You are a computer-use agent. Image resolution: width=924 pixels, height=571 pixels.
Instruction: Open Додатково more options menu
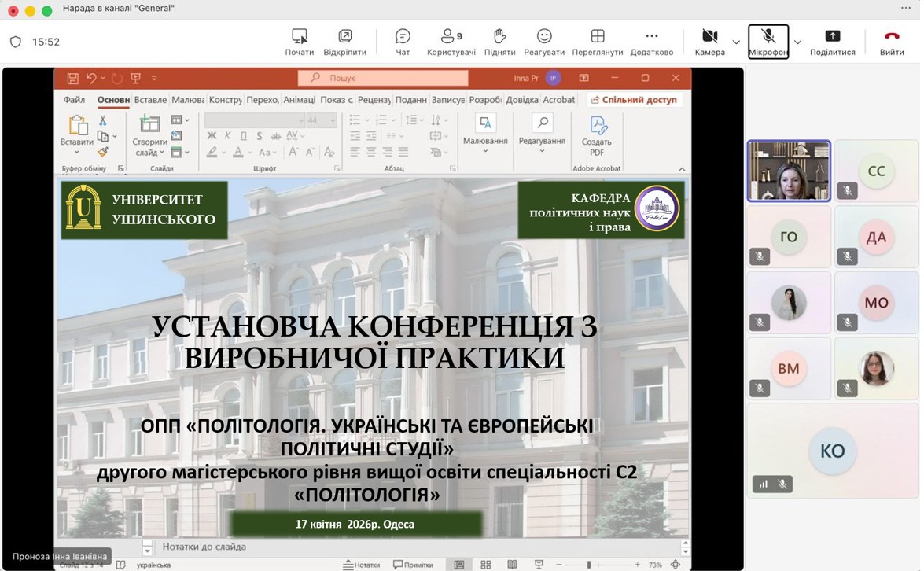tap(651, 42)
